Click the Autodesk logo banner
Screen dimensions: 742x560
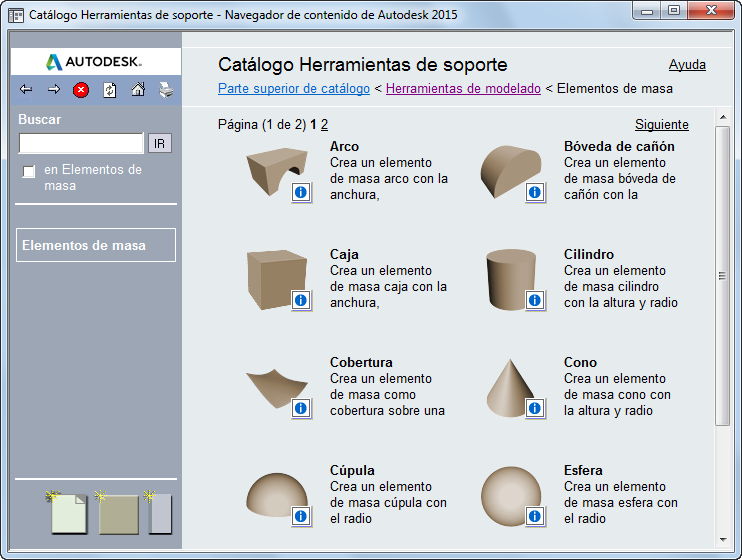[x=96, y=62]
